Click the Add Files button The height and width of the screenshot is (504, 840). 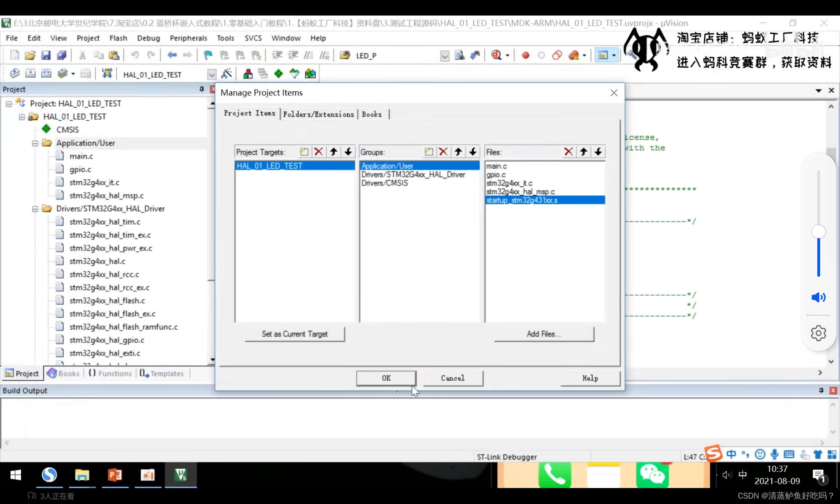(x=544, y=334)
